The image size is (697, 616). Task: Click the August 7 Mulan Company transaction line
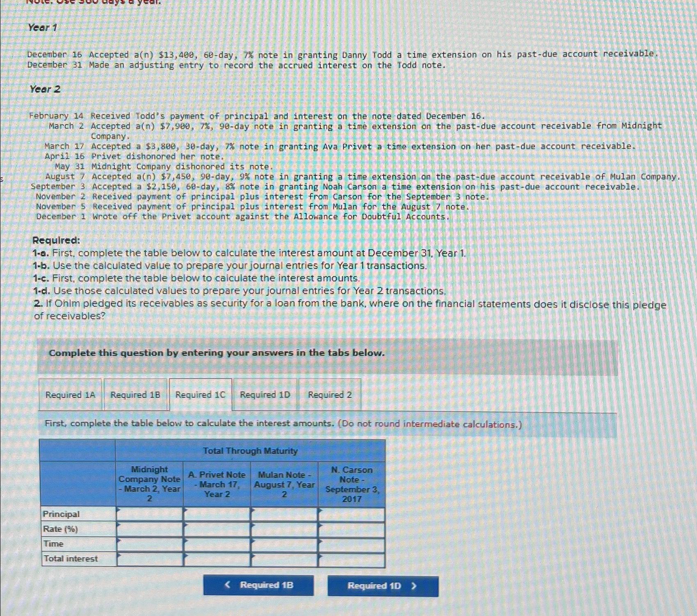click(363, 177)
